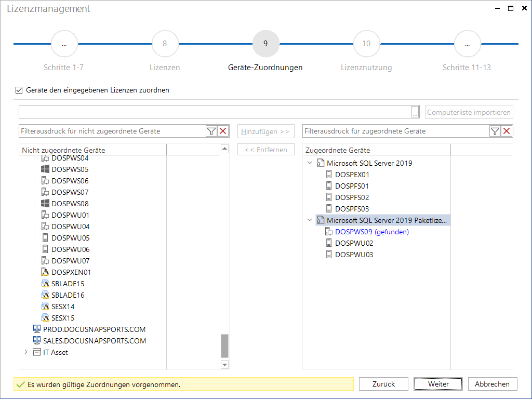Apply filter for nicht zugeordnete Geräte
Image resolution: width=532 pixels, height=399 pixels.
point(211,131)
